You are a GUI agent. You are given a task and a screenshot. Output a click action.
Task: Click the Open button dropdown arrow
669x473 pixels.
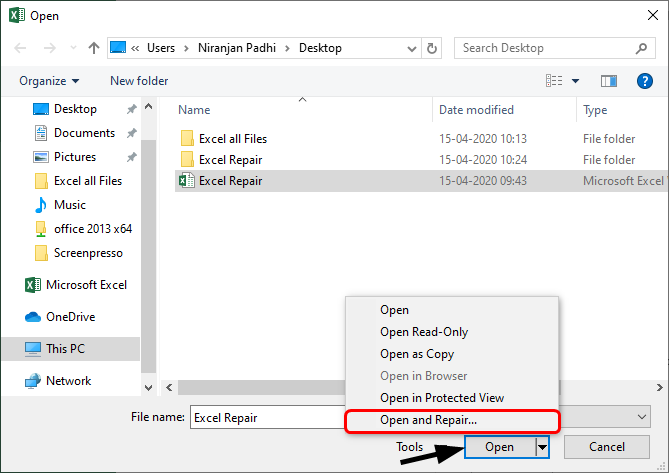(542, 447)
